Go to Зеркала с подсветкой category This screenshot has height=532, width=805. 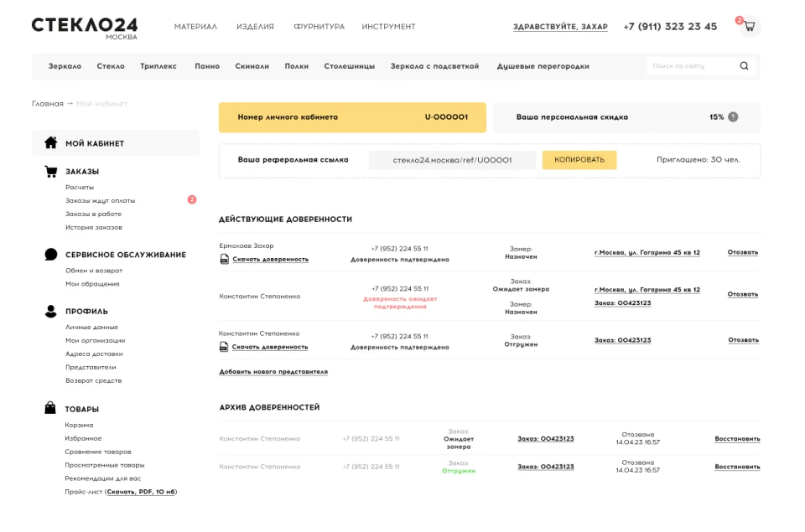[434, 66]
